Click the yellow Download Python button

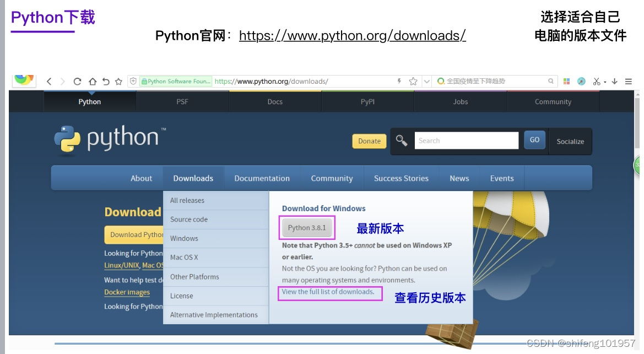[134, 235]
